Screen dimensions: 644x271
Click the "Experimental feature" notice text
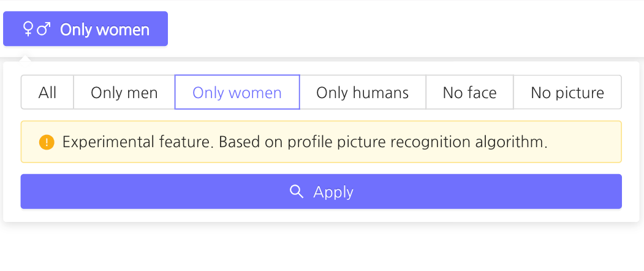138,142
